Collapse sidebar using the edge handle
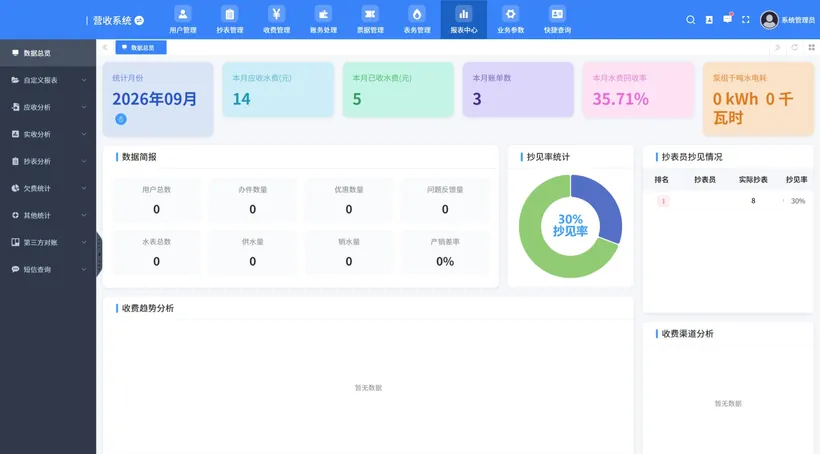 click(99, 254)
